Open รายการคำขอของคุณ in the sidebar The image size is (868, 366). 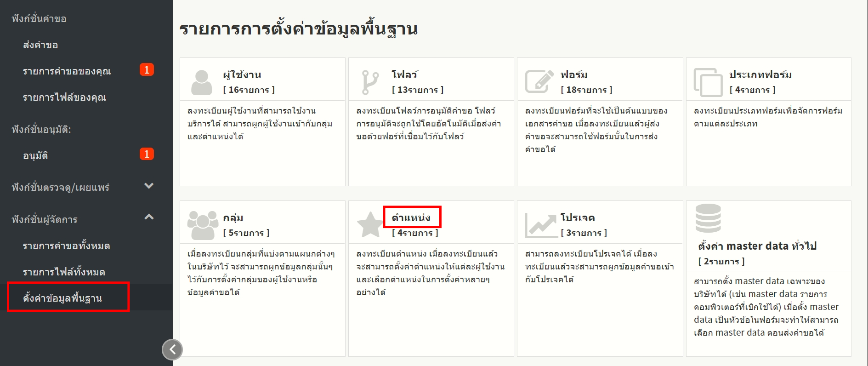[67, 71]
